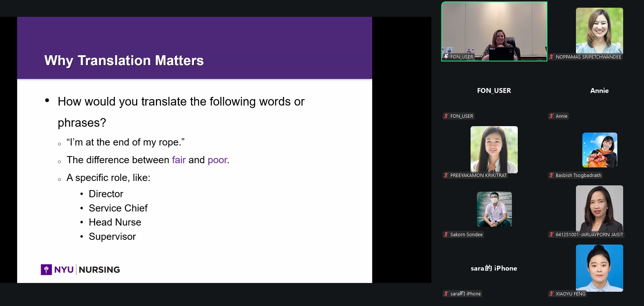Viewport: 644px width, 306px height.
Task: Click the large Annie name in the blank tile
Action: pyautogui.click(x=599, y=91)
